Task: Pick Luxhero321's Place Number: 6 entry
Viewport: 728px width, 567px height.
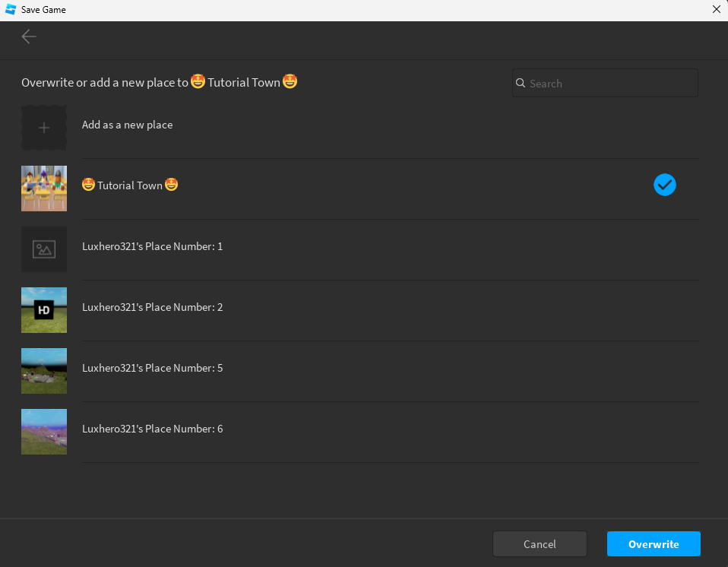Action: click(152, 429)
